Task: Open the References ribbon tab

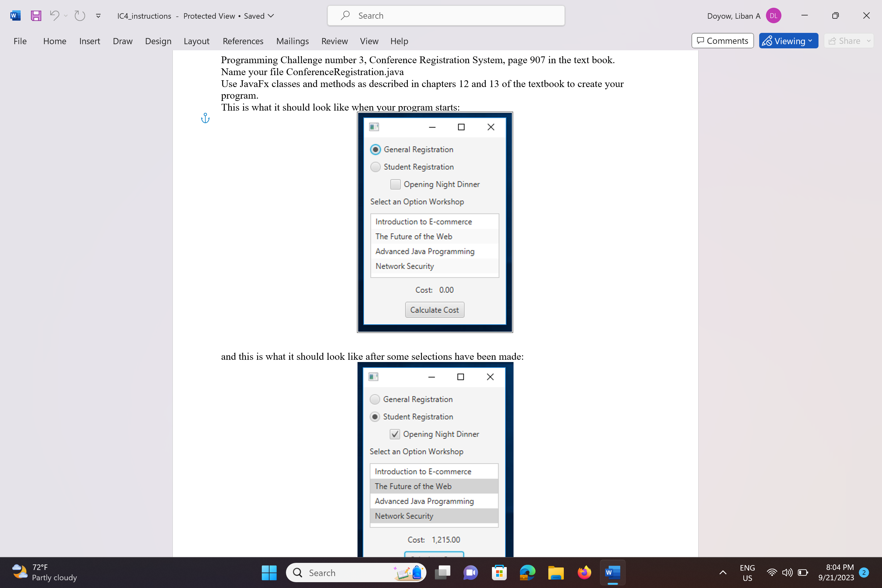Action: [243, 41]
